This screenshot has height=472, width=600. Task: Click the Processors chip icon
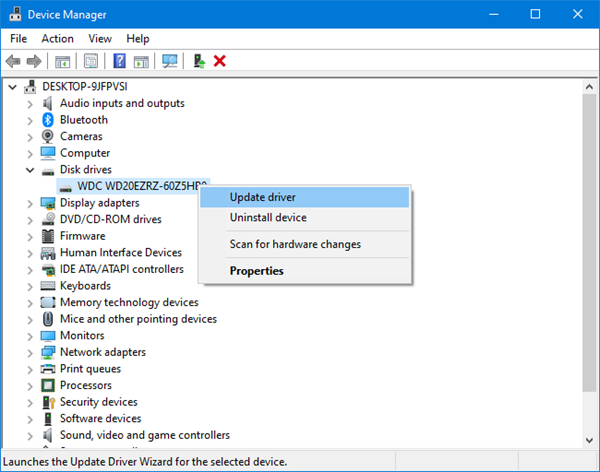48,385
